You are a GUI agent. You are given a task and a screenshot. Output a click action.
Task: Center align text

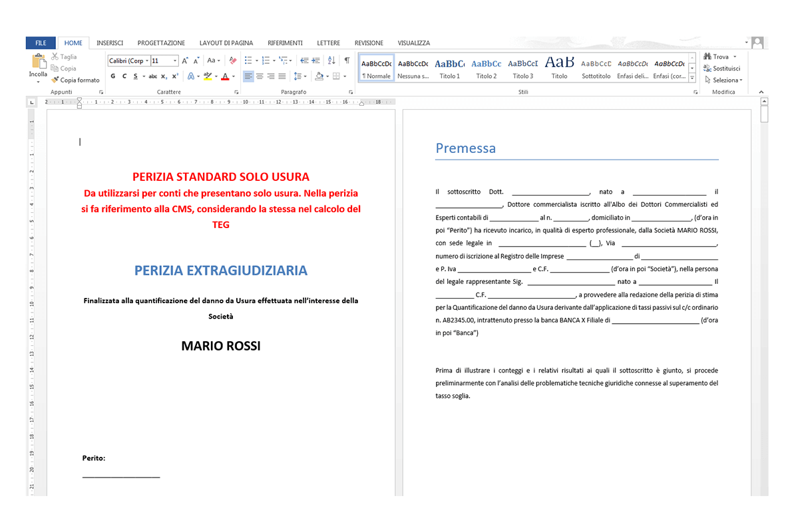pos(260,76)
